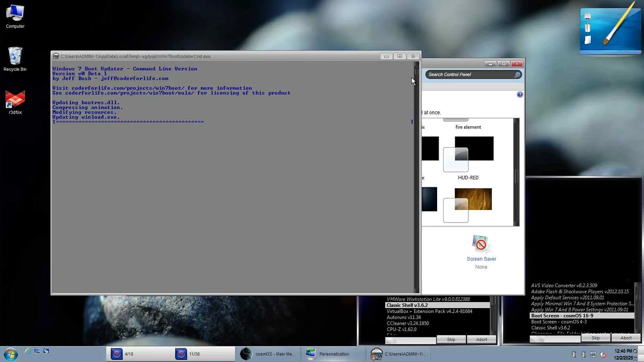Open Screen Saver settings icon
Image resolution: width=644 pixels, height=362 pixels.
click(x=481, y=244)
